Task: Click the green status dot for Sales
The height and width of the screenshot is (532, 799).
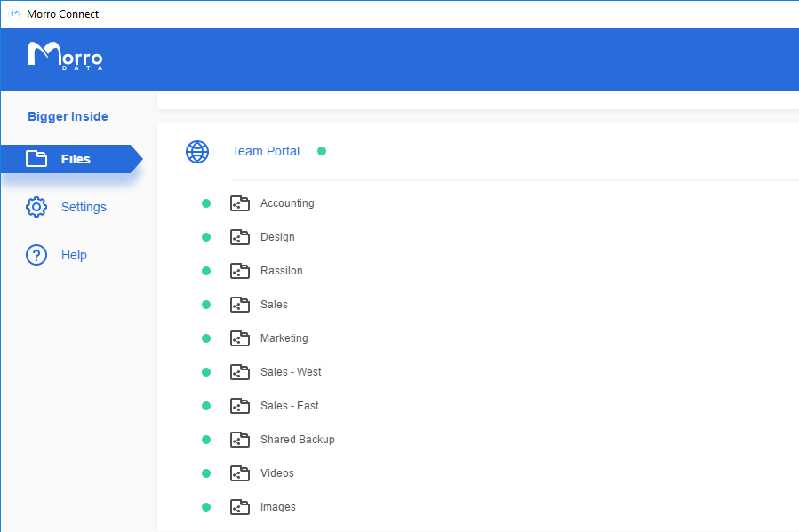Action: coord(206,305)
